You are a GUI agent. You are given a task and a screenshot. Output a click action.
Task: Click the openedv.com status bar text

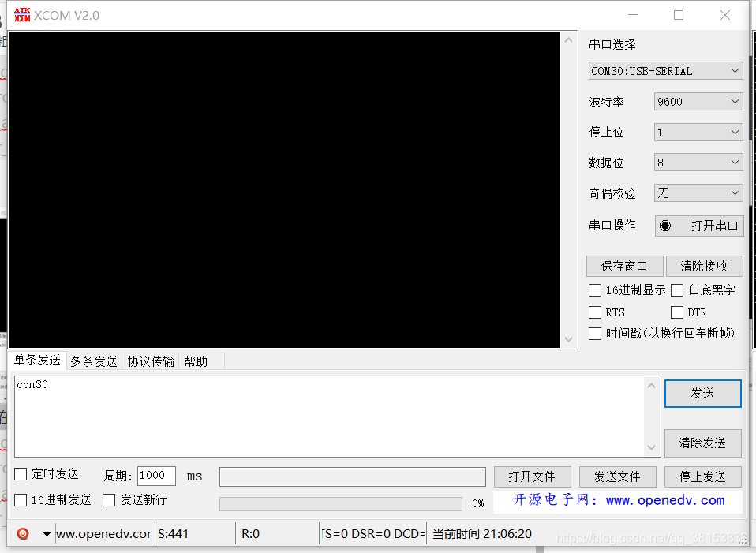pyautogui.click(x=103, y=534)
